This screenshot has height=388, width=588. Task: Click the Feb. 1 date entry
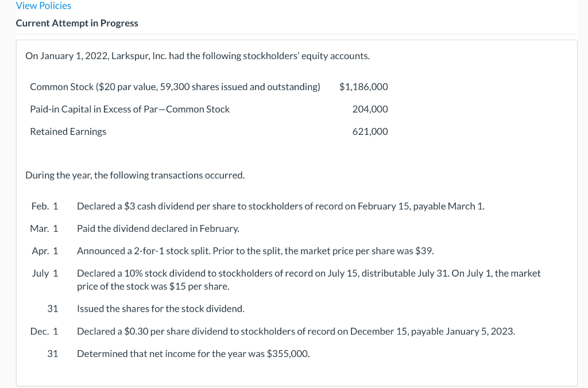point(45,206)
